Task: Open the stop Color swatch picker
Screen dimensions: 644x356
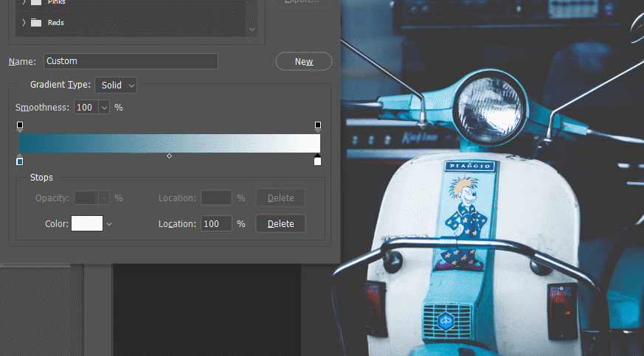Action: [87, 223]
